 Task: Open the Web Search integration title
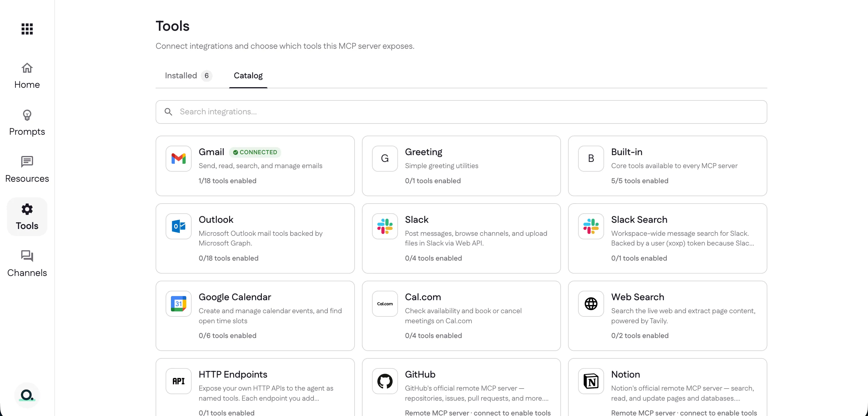pyautogui.click(x=637, y=297)
